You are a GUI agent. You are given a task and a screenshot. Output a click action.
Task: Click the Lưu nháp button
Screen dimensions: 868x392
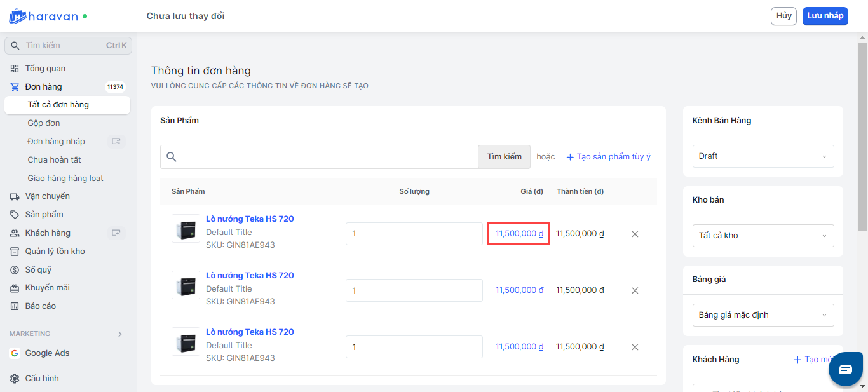click(825, 16)
